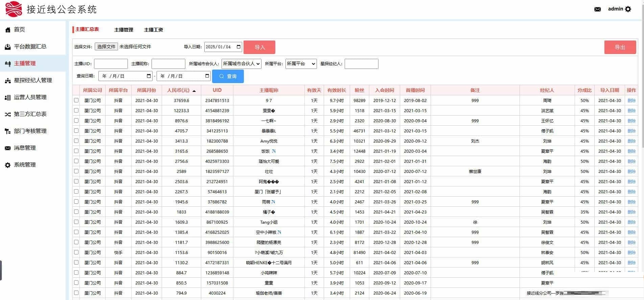The height and width of the screenshot is (300, 644).
Task: Open 平台数据汇总 in the sidebar
Action: (x=30, y=47)
